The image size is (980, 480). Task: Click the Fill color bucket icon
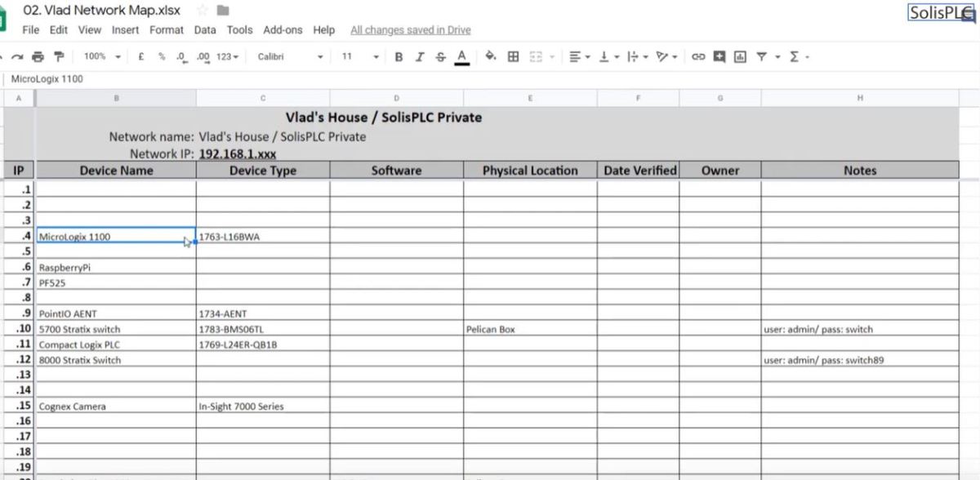[490, 56]
